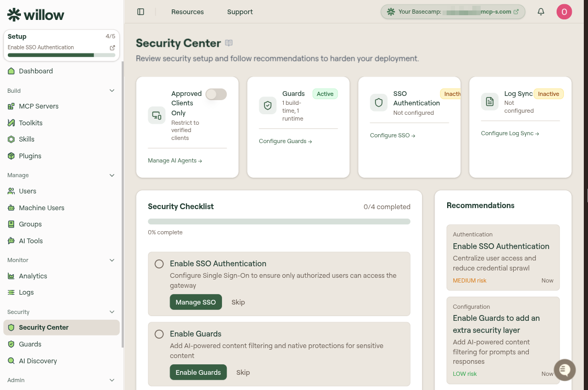
Task: Click the documentation book icon beside Security Center
Action: click(x=229, y=43)
